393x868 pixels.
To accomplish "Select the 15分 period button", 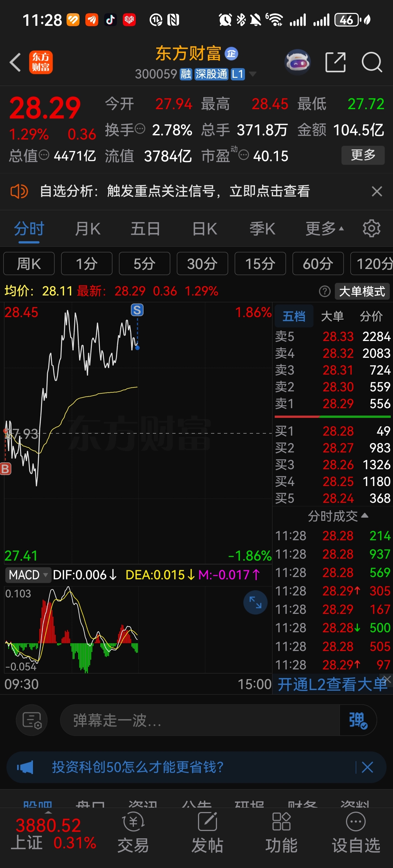I will (260, 263).
